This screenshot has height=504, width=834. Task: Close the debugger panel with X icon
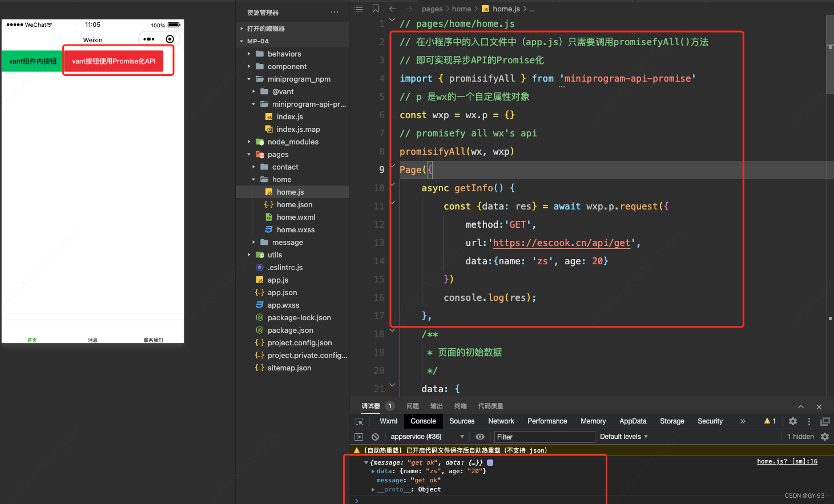(819, 406)
